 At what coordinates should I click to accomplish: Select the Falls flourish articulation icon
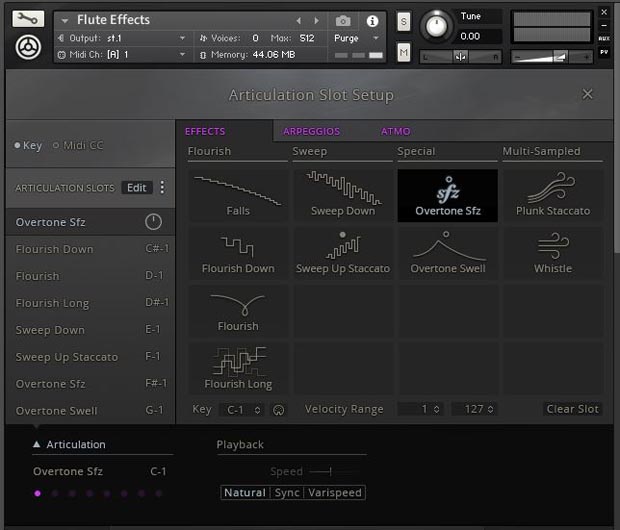click(238, 193)
